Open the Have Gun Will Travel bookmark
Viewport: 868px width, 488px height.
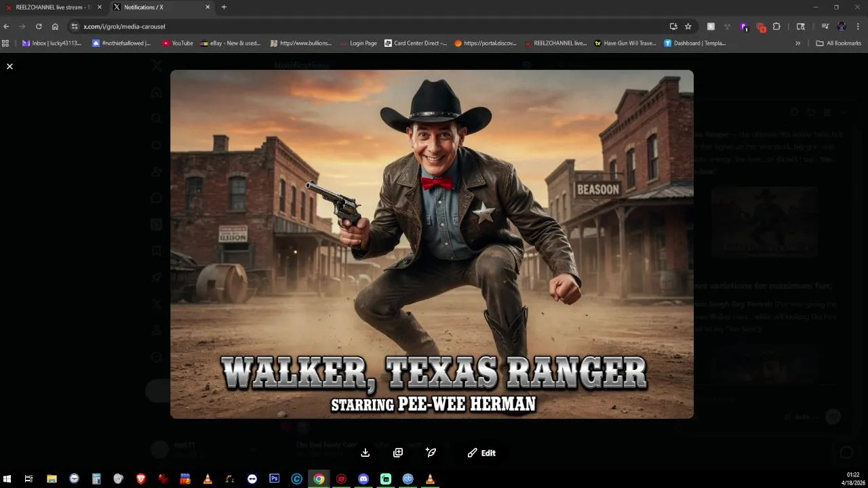pos(625,43)
